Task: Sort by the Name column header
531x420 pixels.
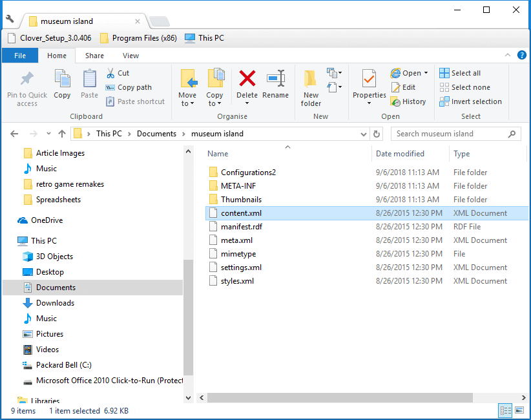Action: pyautogui.click(x=218, y=154)
